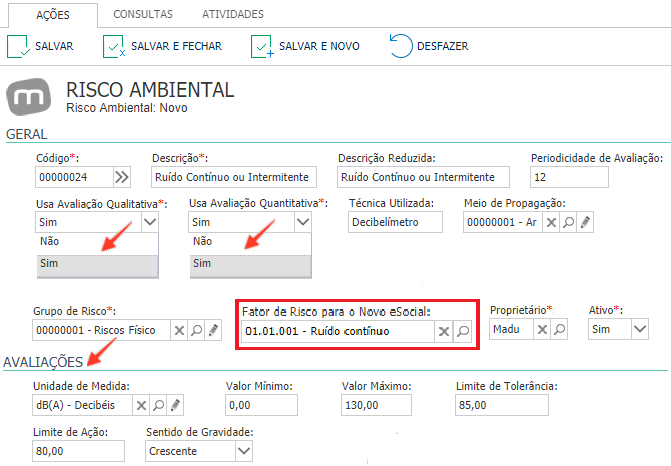Screen dimensions: 671x466
Task: Click the Salvar e Novo icon
Action: pyautogui.click(x=262, y=46)
